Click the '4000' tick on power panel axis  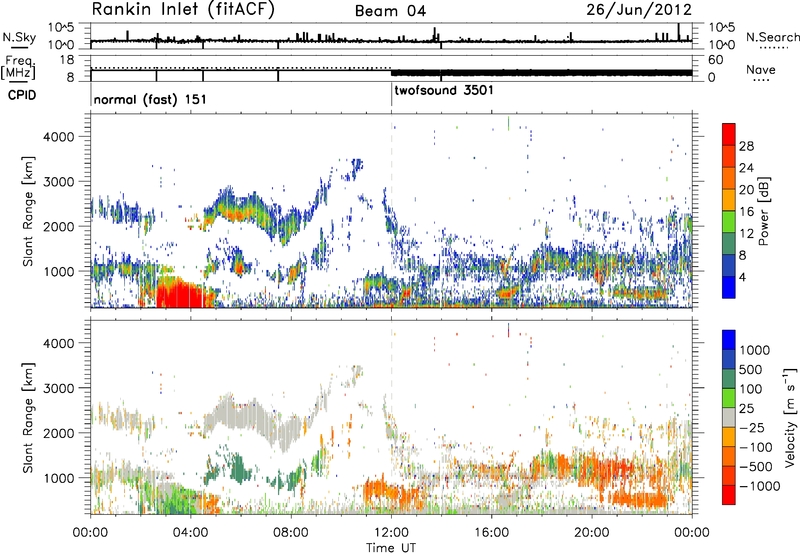pos(59,137)
